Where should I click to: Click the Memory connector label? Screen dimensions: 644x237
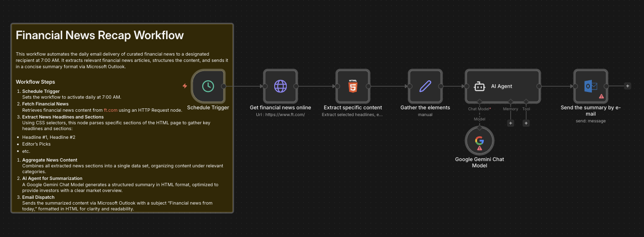[x=510, y=109]
